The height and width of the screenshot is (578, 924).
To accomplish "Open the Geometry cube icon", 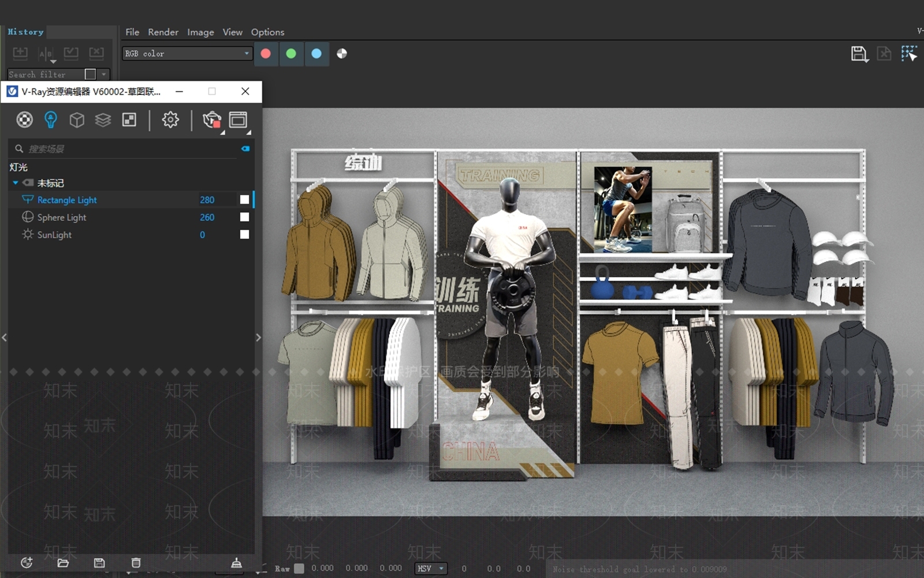I will (77, 120).
